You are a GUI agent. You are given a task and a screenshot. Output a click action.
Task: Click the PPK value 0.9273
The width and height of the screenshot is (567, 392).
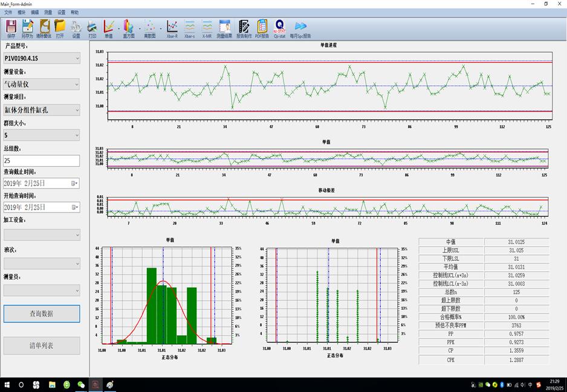tap(516, 342)
